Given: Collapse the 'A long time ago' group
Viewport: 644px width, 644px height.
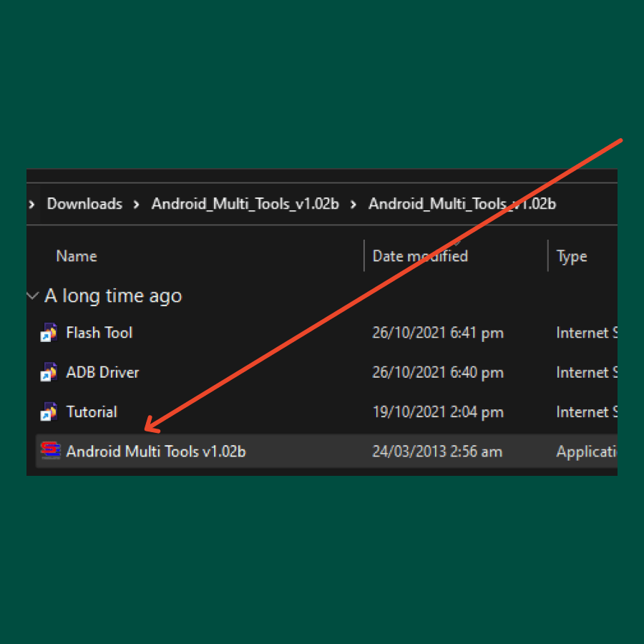Looking at the screenshot, I should click(31, 296).
